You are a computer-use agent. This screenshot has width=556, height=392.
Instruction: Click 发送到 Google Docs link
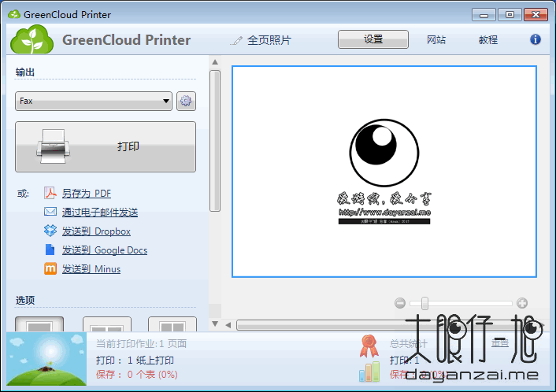(x=105, y=250)
